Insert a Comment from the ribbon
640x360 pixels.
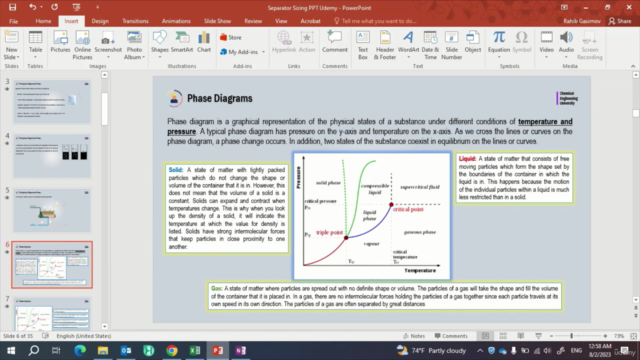pos(335,42)
